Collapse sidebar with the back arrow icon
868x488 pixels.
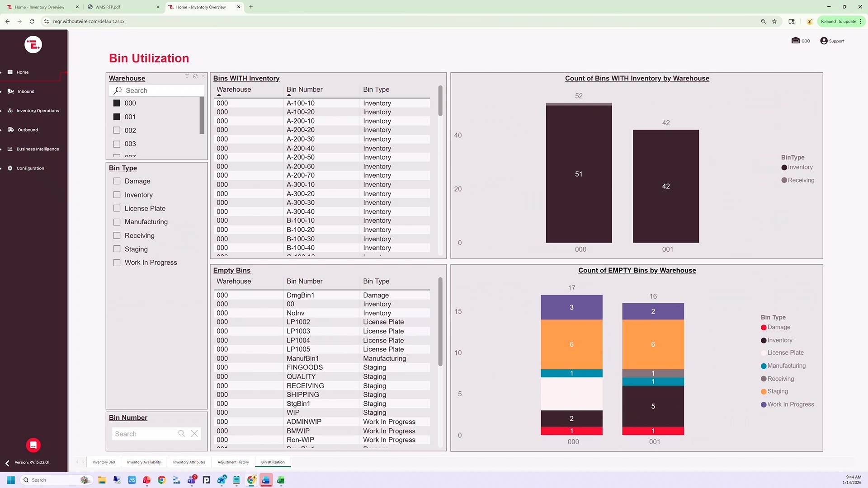pos(7,463)
